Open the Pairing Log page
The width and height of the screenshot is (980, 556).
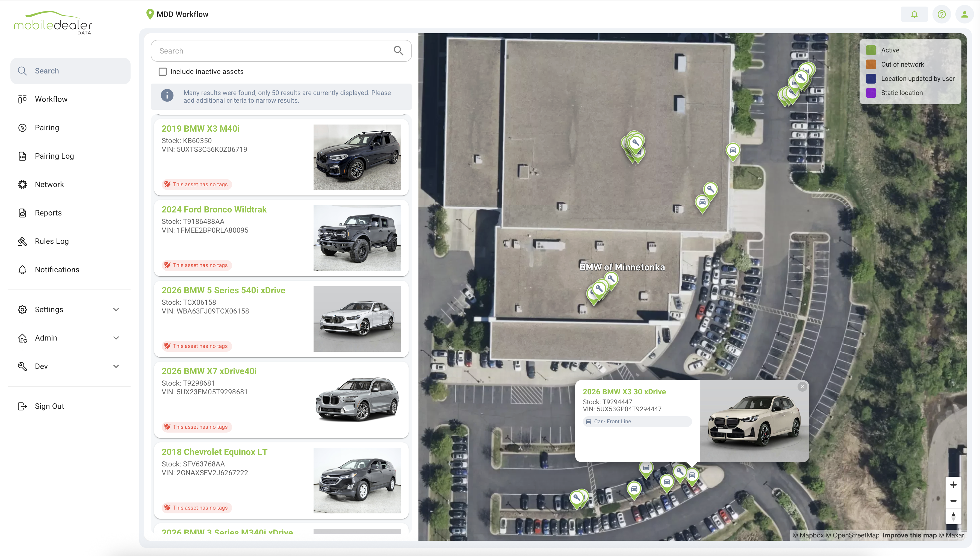pyautogui.click(x=70, y=156)
